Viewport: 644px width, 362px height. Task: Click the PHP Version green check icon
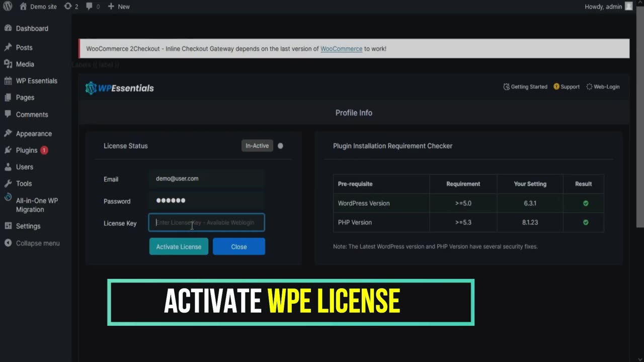586,222
